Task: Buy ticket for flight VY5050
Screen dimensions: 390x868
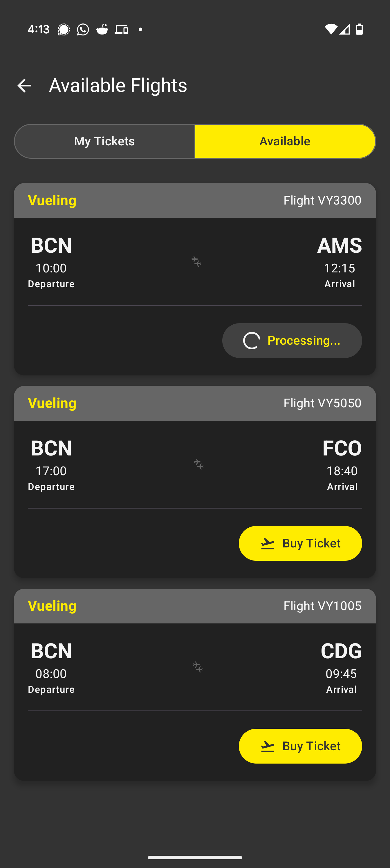Action: coord(300,543)
